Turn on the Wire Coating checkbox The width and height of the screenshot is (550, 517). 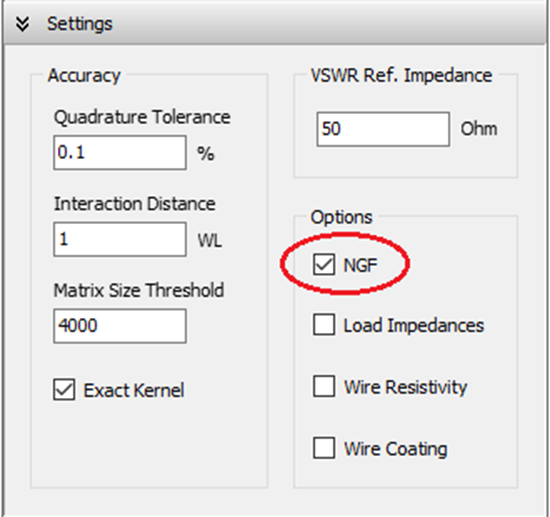(324, 448)
